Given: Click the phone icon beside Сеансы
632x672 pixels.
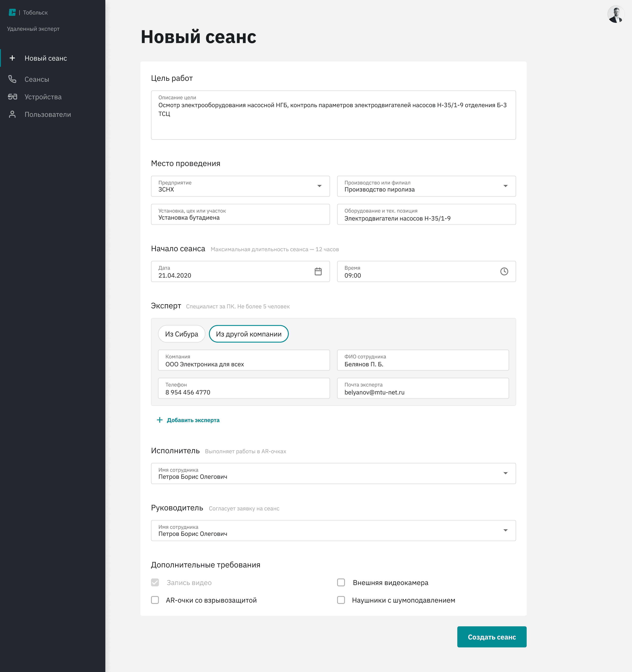Looking at the screenshot, I should (12, 79).
